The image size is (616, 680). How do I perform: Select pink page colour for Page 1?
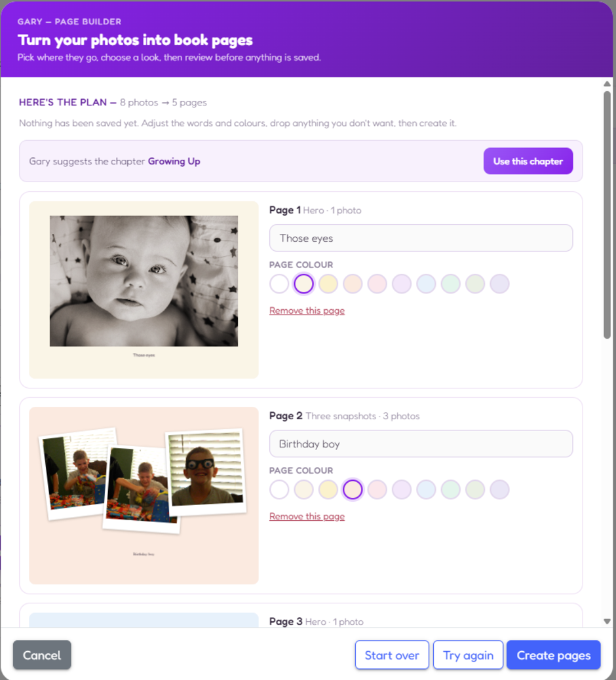(x=377, y=284)
